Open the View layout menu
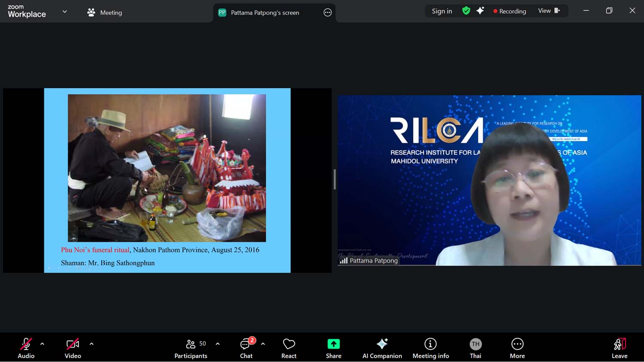Image resolution: width=644 pixels, height=362 pixels. (x=549, y=11)
